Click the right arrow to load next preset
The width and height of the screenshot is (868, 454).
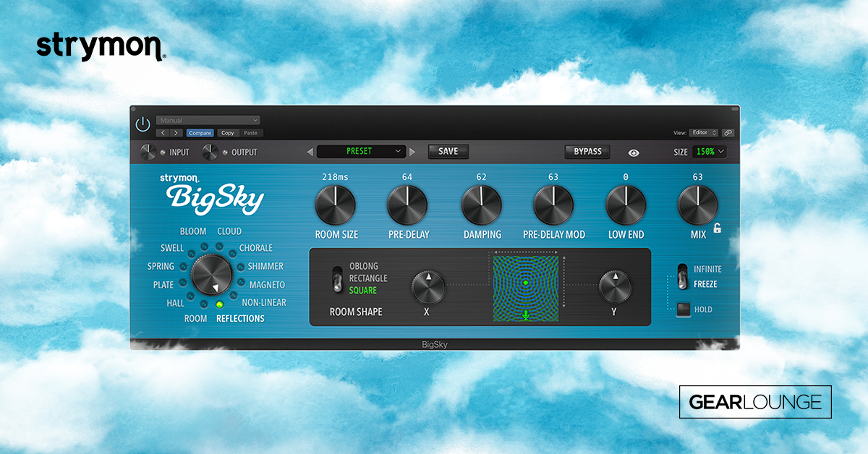[x=412, y=151]
